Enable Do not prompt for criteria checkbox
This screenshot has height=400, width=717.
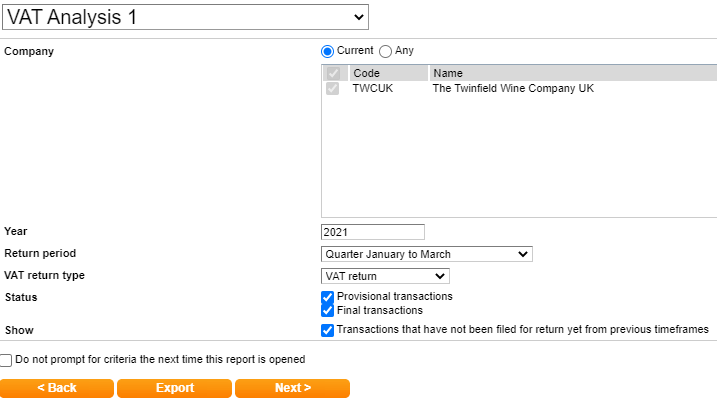(6, 360)
